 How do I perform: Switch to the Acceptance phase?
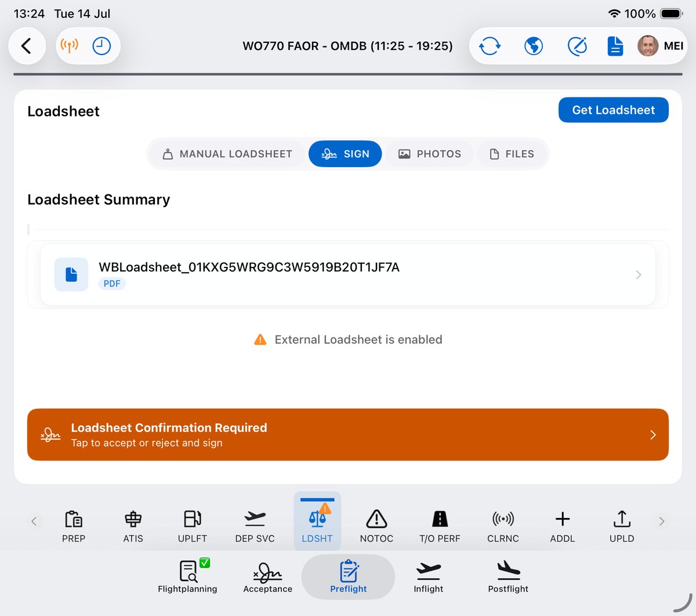click(x=268, y=576)
